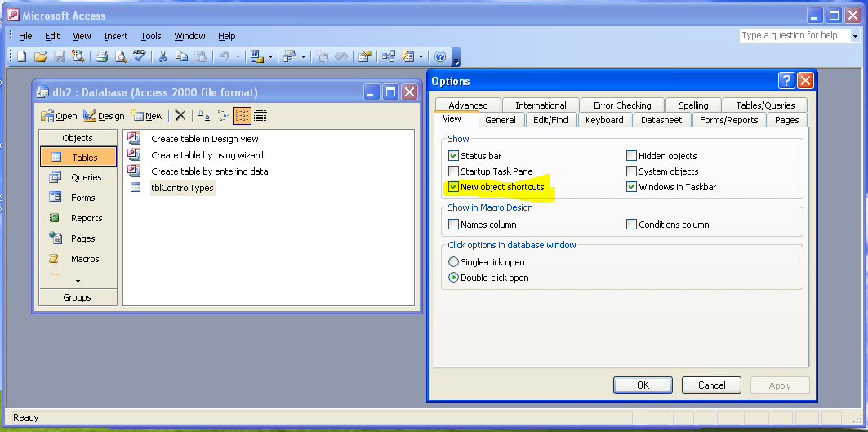The height and width of the screenshot is (432, 868).
Task: Expand the OfficeLinks dropdown arrow
Action: click(271, 56)
